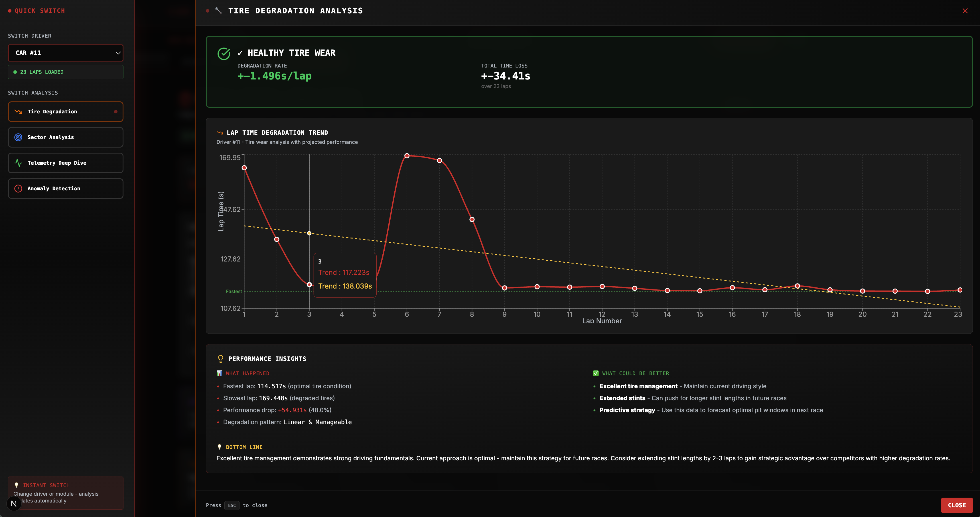Click the dropdown chevron beside Car #11
980x517 pixels.
118,53
